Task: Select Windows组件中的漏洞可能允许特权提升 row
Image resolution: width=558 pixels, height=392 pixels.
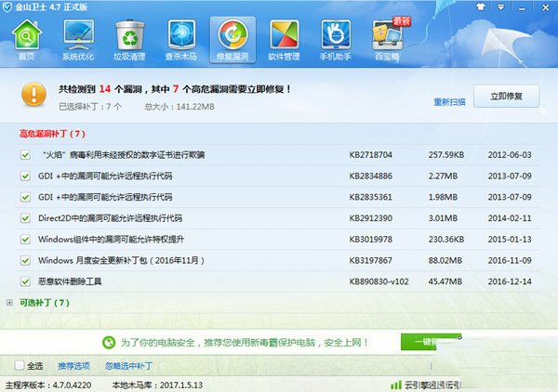Action: point(111,239)
